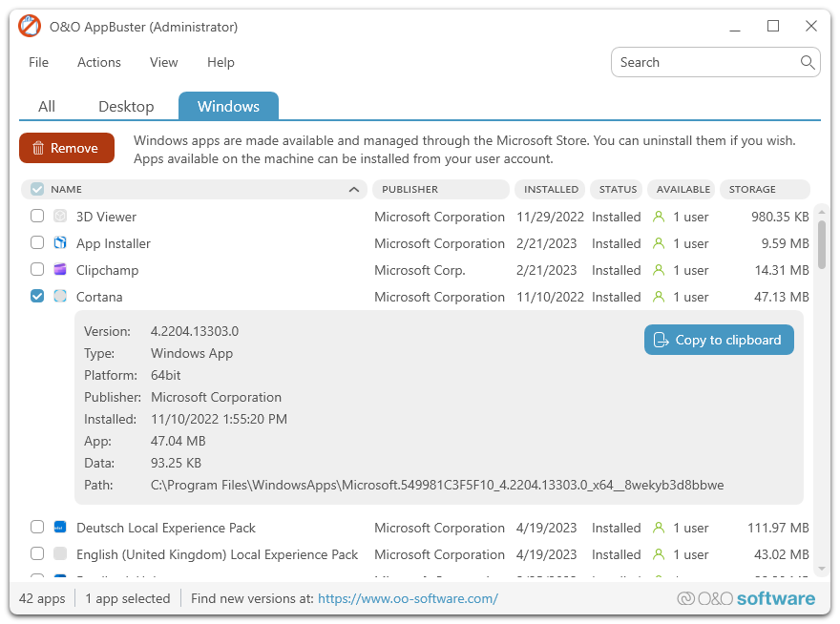The width and height of the screenshot is (840, 624).
Task: Toggle the select-all checkbox in NAME header
Action: 37,189
